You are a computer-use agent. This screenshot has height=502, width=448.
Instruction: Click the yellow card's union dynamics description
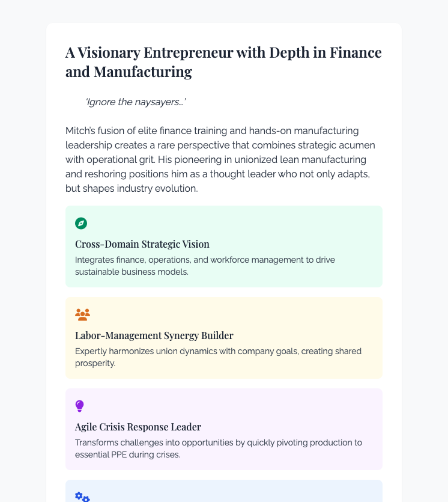tap(219, 357)
